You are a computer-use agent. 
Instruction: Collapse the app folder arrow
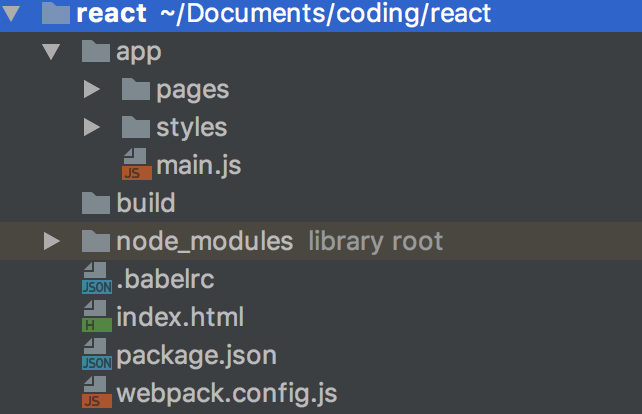tap(53, 51)
